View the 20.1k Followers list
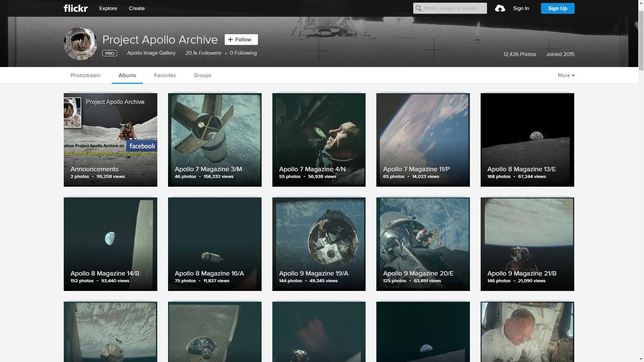644x362 pixels. [203, 53]
